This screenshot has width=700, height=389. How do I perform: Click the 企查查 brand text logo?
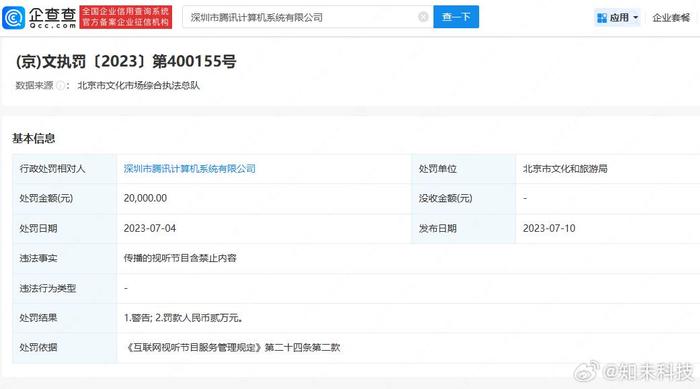click(53, 18)
